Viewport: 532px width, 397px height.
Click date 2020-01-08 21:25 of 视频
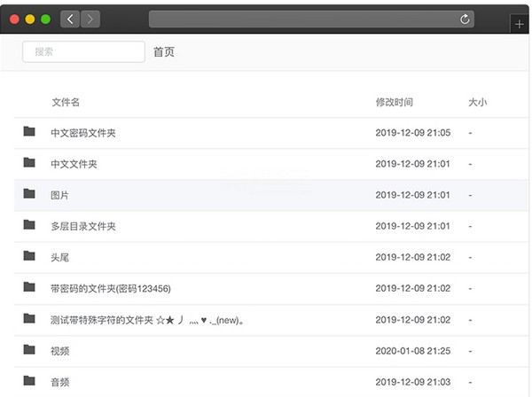(x=413, y=351)
